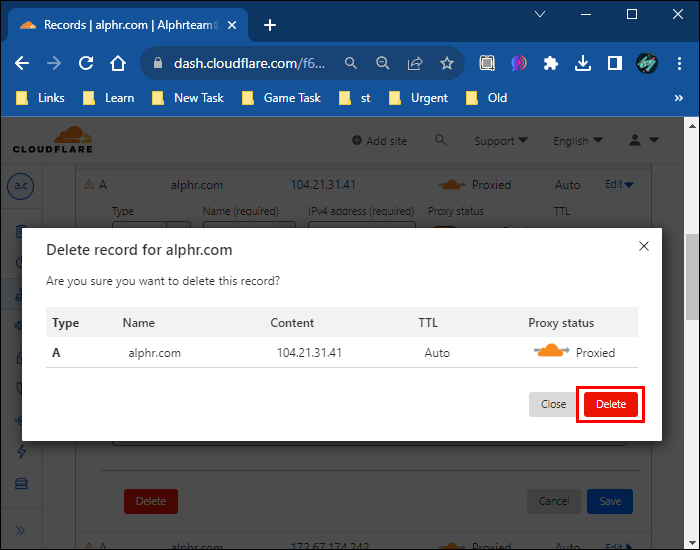Click scrollbar up arrow
This screenshot has width=700, height=550.
[x=692, y=126]
